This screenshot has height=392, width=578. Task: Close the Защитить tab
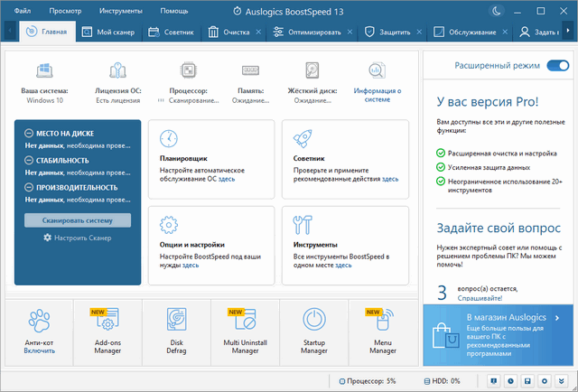418,32
